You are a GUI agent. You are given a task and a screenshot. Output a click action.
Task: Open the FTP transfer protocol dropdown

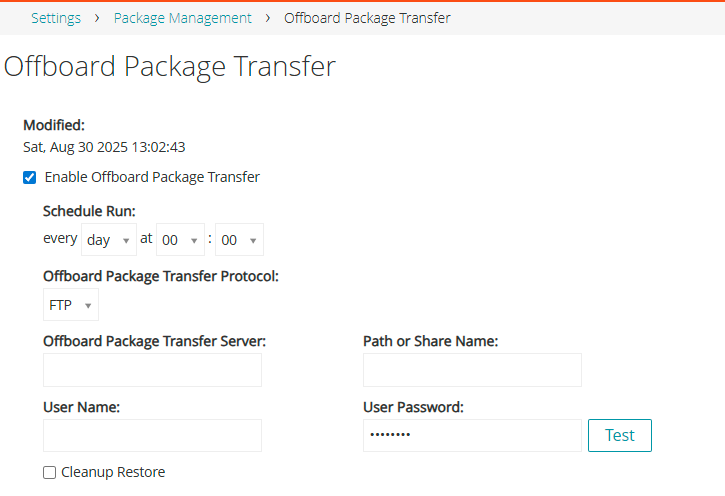point(71,305)
